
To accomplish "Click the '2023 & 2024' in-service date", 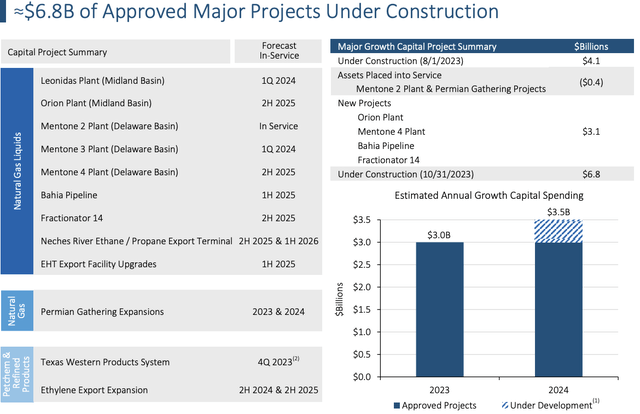I will point(278,312).
